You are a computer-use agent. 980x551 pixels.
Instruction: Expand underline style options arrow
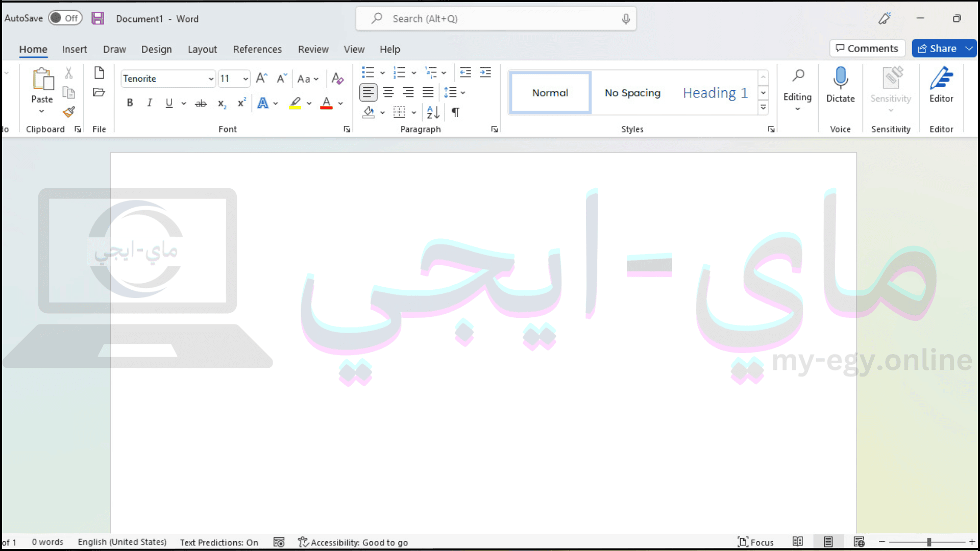(184, 104)
